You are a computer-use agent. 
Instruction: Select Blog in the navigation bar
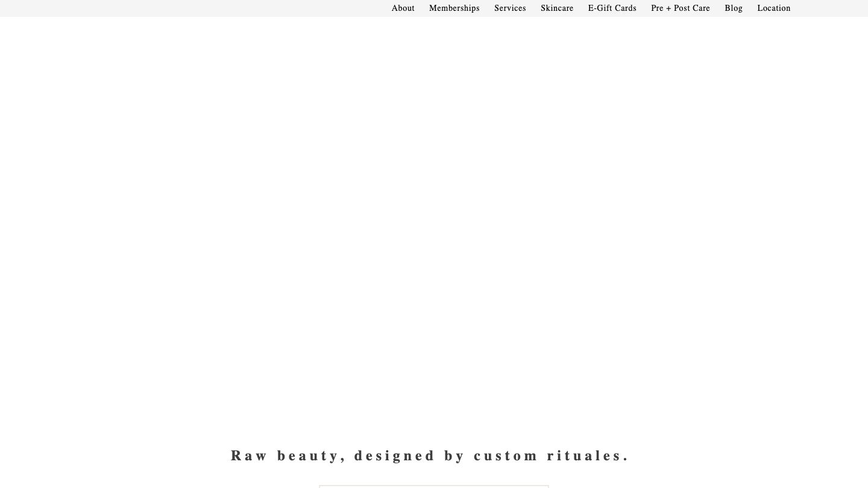734,8
